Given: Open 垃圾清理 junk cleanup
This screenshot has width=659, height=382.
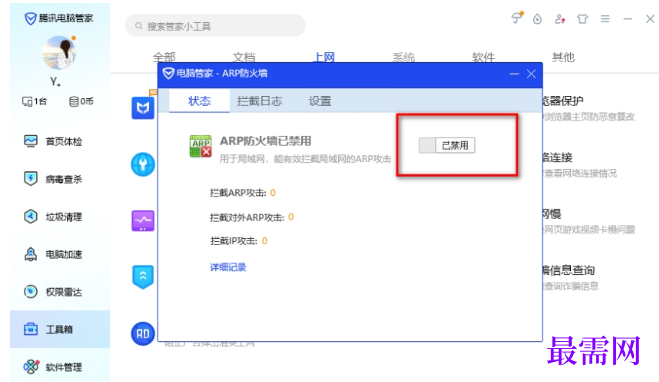Looking at the screenshot, I should [x=53, y=217].
